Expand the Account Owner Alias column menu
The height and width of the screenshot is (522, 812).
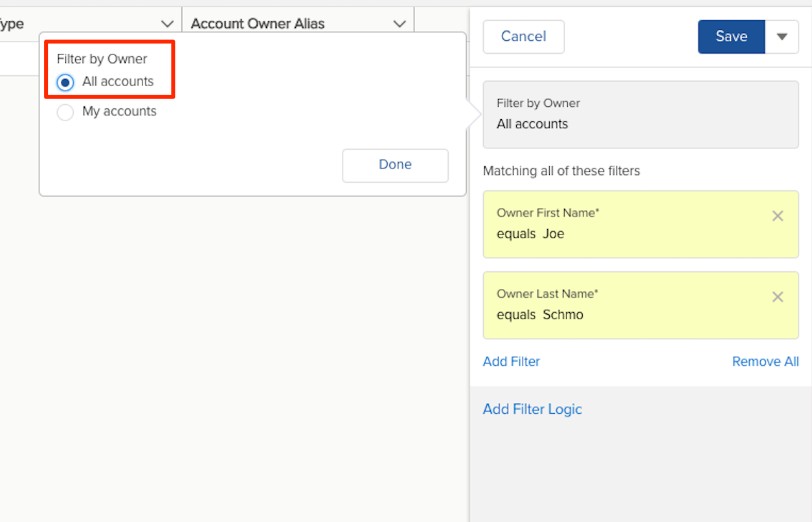(x=400, y=24)
